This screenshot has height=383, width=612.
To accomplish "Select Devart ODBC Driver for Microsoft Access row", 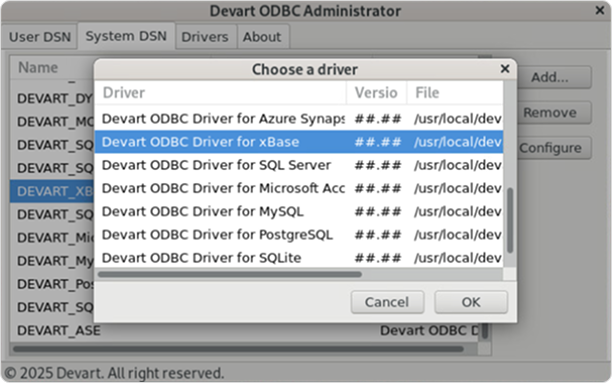I will pyautogui.click(x=299, y=188).
